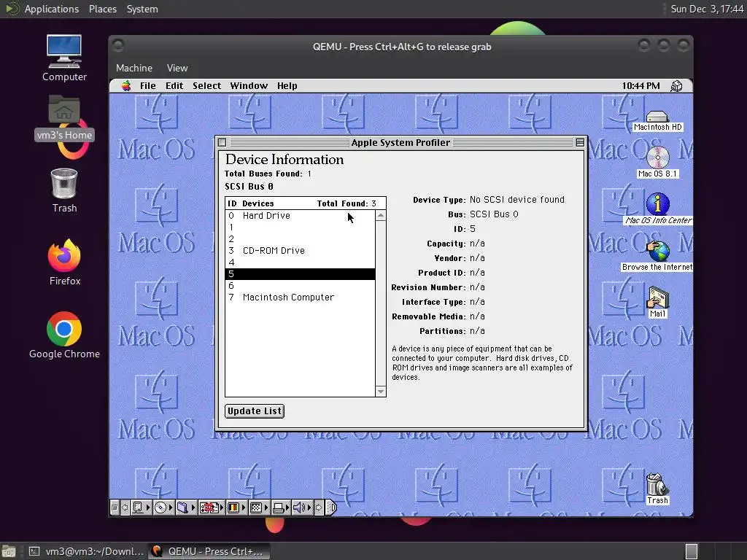Click the application switcher icon beside clock

click(676, 86)
